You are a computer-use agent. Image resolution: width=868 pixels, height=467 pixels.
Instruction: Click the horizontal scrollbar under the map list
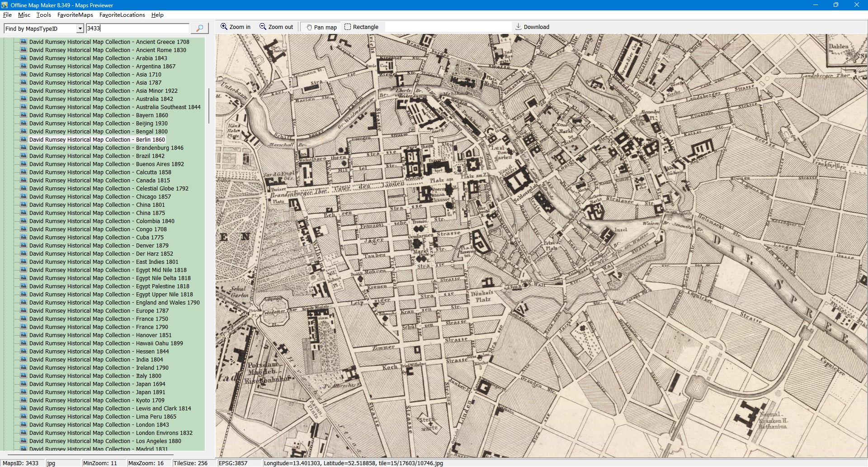(90, 454)
